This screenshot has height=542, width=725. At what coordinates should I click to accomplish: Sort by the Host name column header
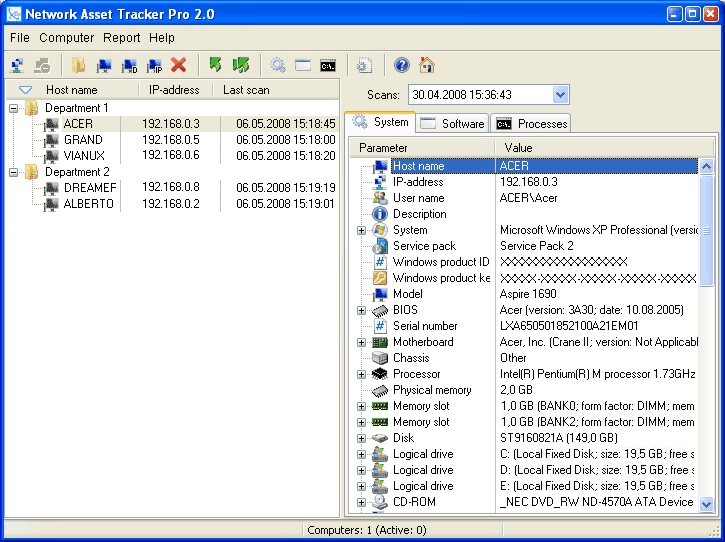pyautogui.click(x=72, y=90)
